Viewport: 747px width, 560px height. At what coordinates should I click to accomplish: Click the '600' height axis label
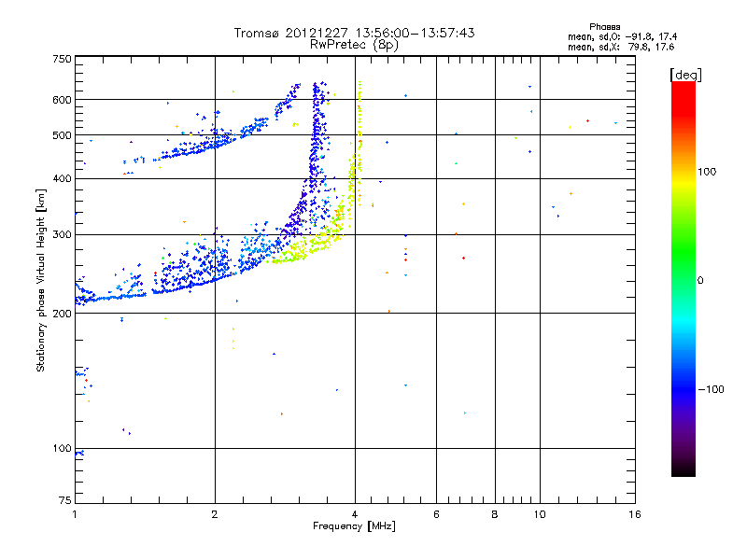click(x=62, y=100)
